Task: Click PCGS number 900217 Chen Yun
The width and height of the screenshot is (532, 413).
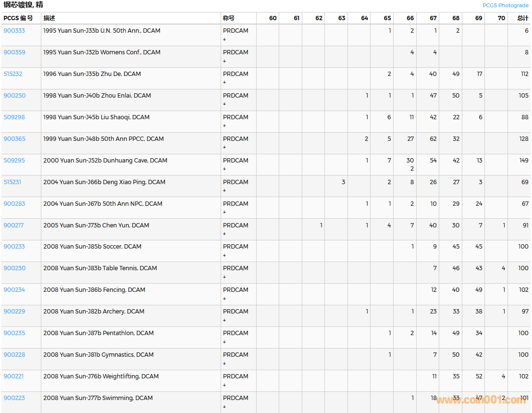Action: 13,225
